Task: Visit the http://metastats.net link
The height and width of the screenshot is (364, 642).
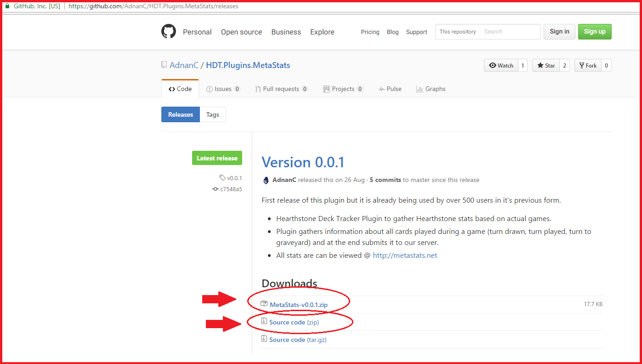Action: (405, 256)
